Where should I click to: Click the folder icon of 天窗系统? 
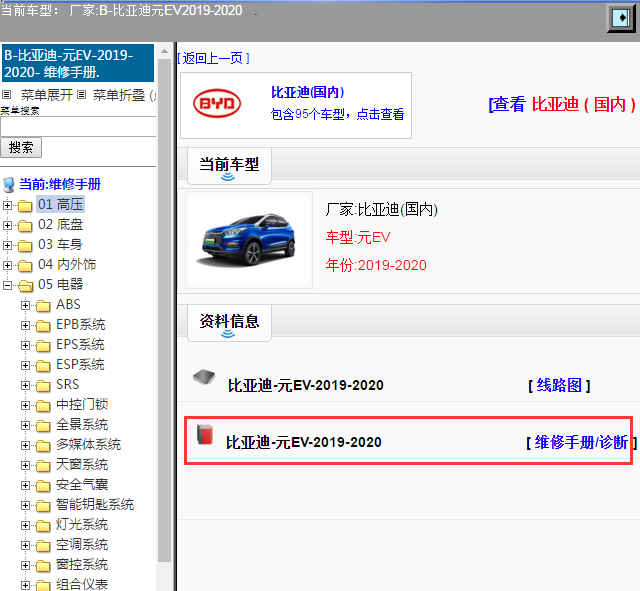click(x=43, y=466)
